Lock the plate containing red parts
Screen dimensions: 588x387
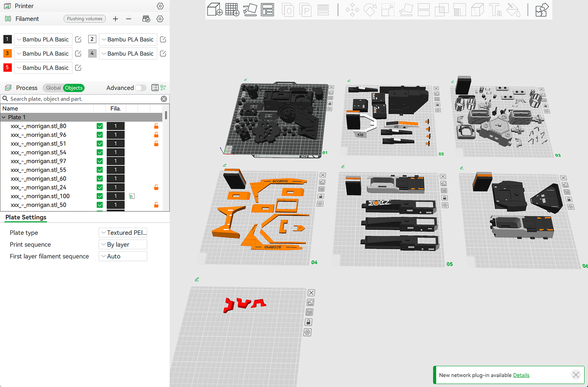(x=309, y=322)
